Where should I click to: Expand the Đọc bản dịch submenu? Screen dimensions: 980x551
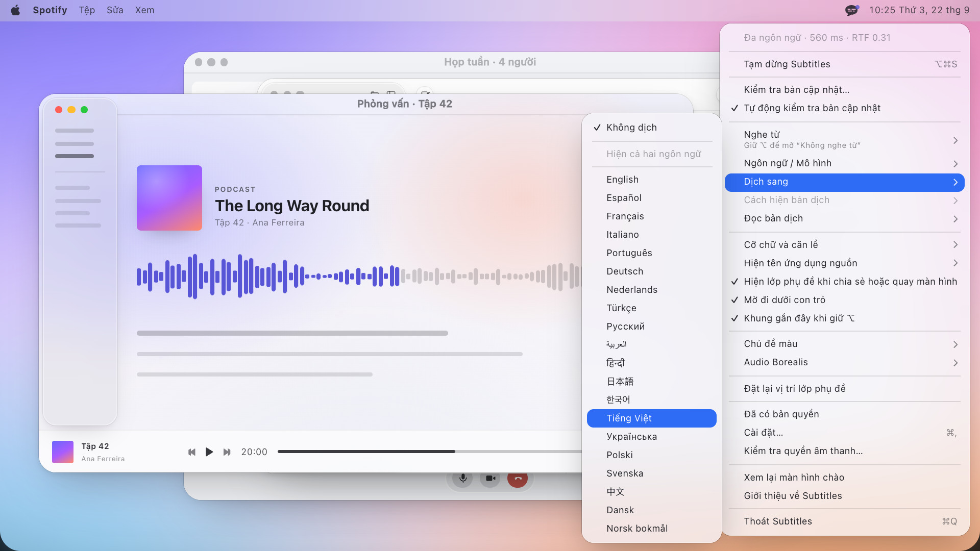845,218
